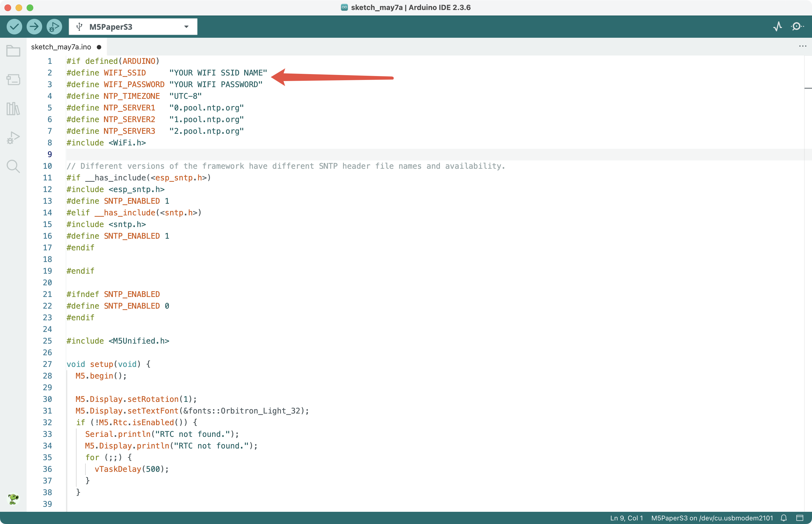Click the user avatar in the sidebar
812x524 pixels.
pyautogui.click(x=13, y=499)
